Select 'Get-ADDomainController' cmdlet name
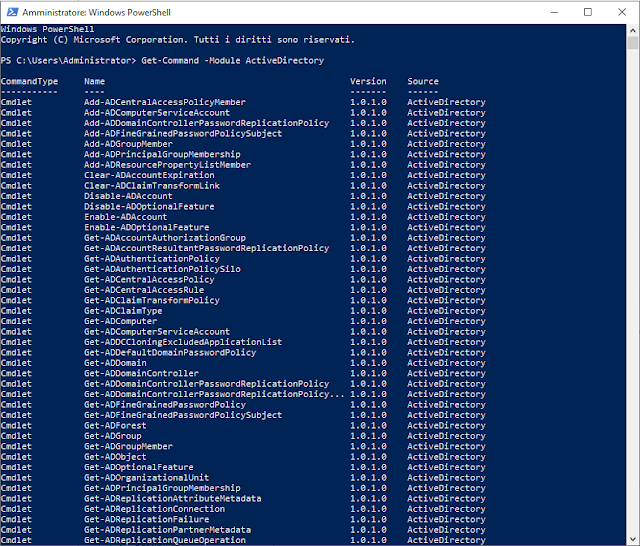The image size is (640, 546). 141,374
